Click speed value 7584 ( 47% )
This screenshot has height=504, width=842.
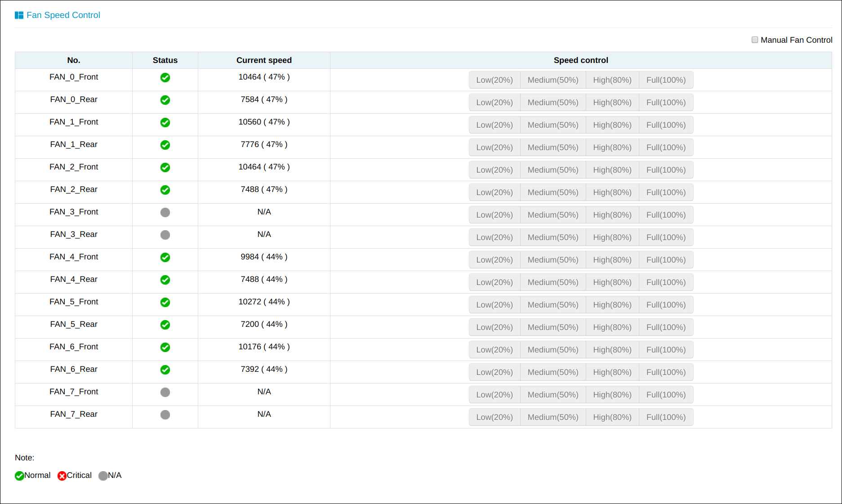264,99
